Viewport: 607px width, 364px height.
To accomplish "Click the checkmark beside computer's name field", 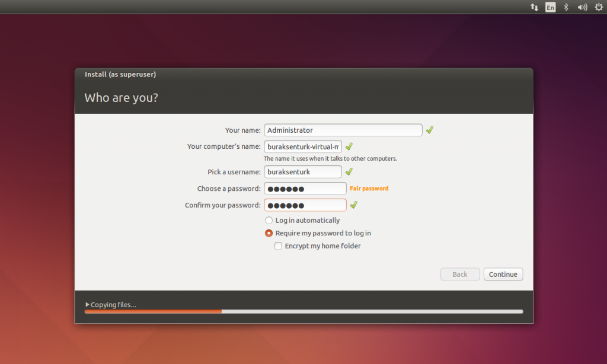I will click(349, 146).
